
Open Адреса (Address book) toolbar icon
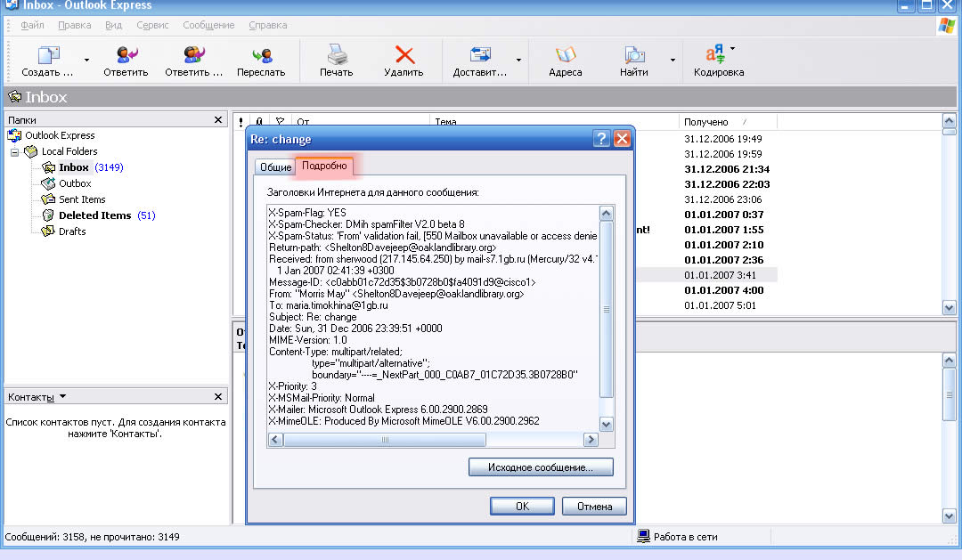click(566, 55)
